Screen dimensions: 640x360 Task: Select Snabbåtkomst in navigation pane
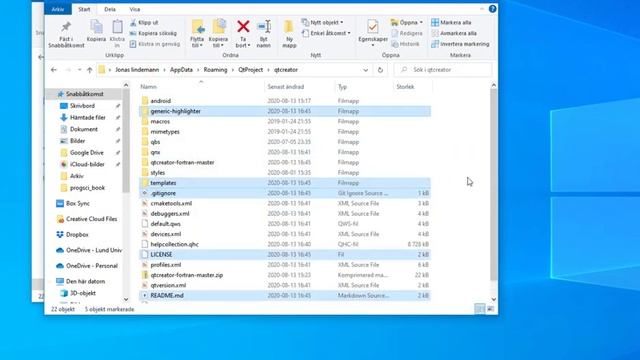(84, 94)
